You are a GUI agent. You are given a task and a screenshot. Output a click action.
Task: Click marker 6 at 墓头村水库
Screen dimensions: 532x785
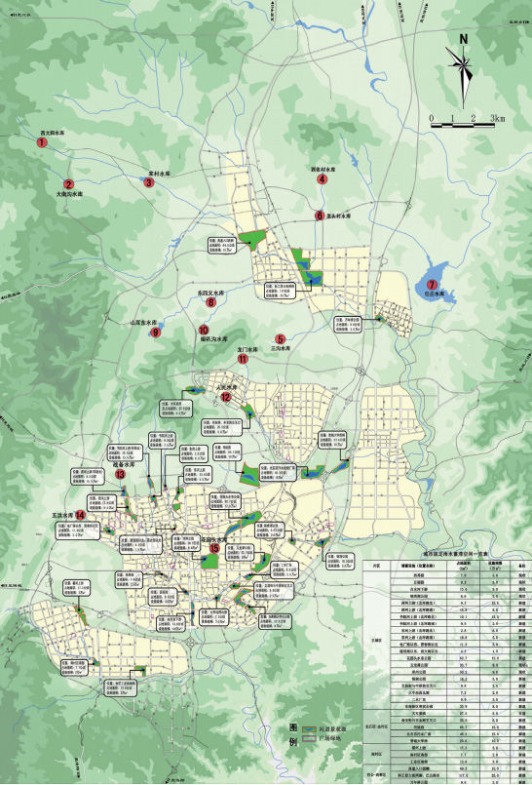pyautogui.click(x=320, y=216)
